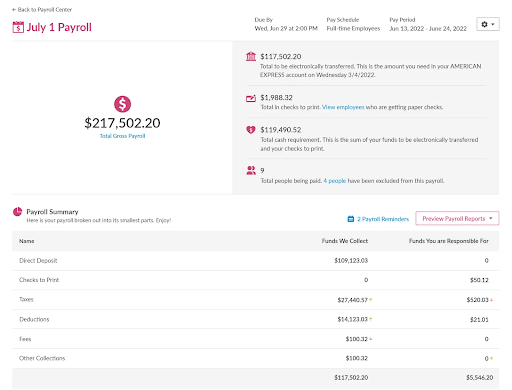Select the Other Collections row label
The height and width of the screenshot is (390, 512).
point(42,358)
